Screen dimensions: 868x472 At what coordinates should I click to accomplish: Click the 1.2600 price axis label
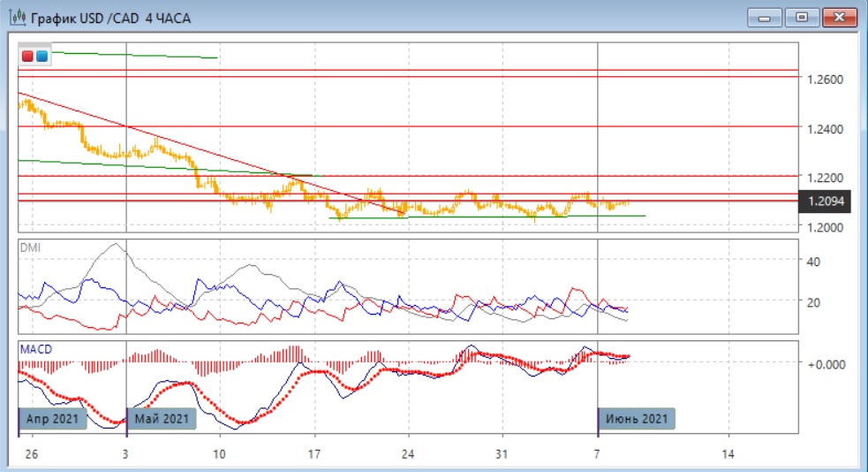pyautogui.click(x=826, y=80)
